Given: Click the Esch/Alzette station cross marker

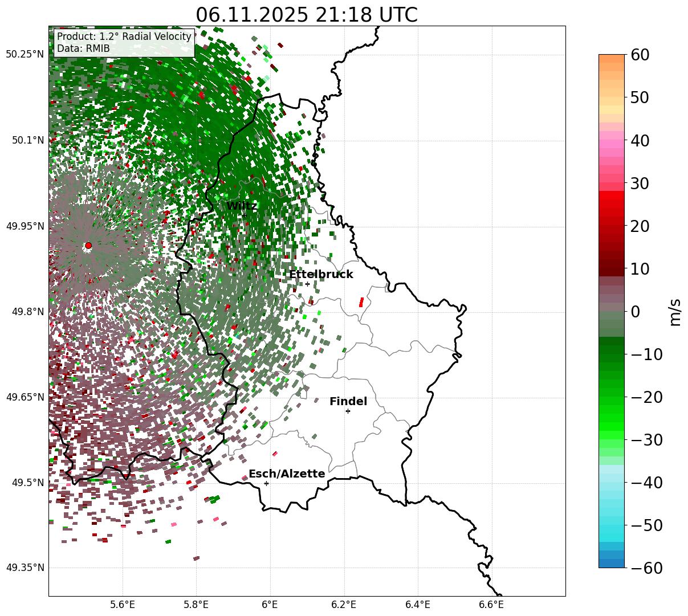Looking at the screenshot, I should [x=266, y=483].
